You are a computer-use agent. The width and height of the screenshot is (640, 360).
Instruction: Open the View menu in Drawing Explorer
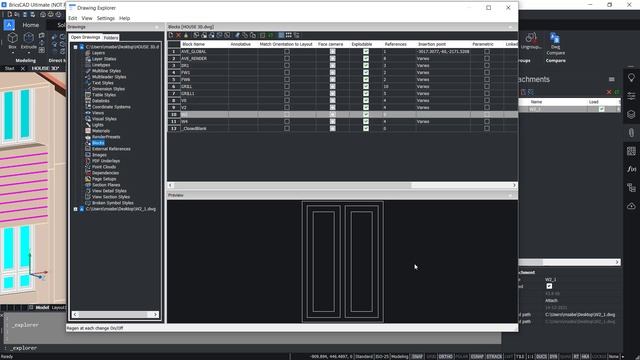87,18
